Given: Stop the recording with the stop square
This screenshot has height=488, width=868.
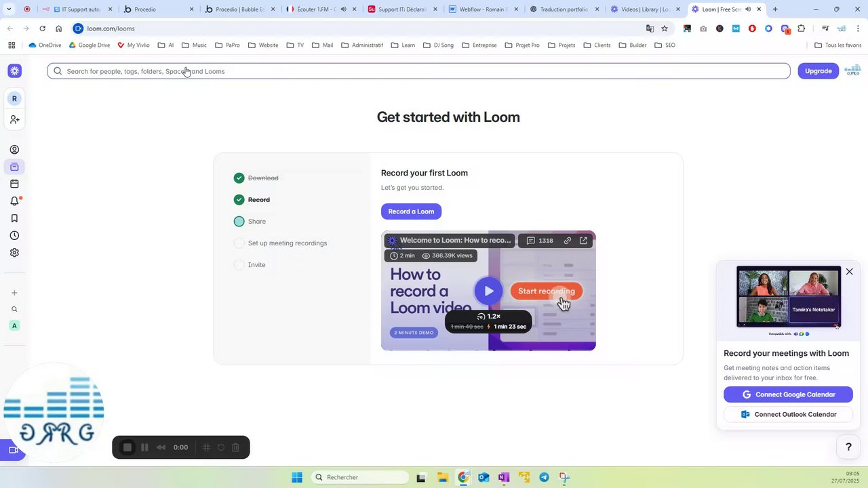Looking at the screenshot, I should 127,447.
